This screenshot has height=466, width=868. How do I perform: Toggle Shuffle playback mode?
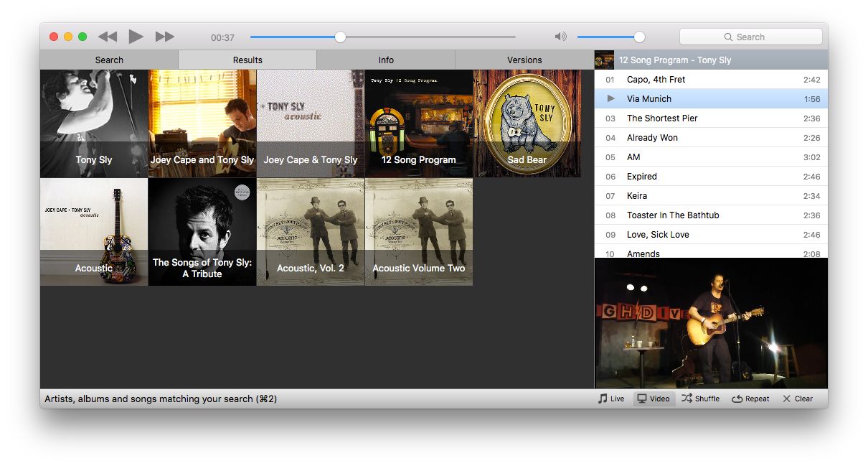point(701,398)
